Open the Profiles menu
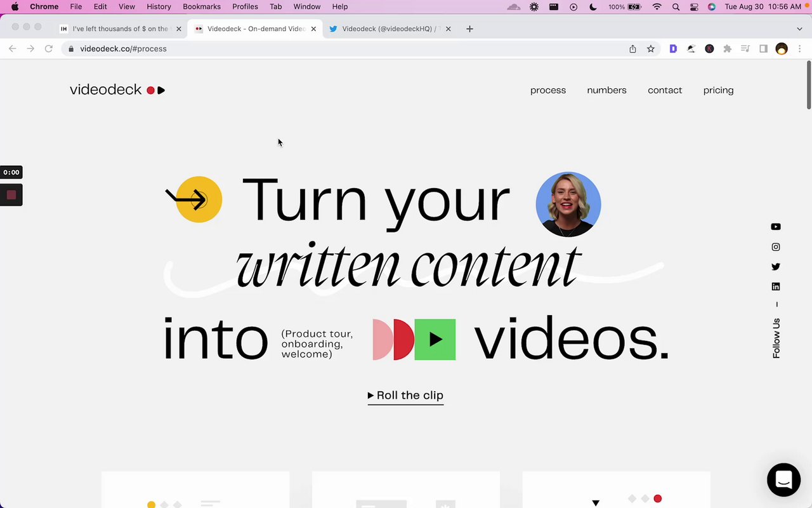The height and width of the screenshot is (508, 812). click(245, 6)
